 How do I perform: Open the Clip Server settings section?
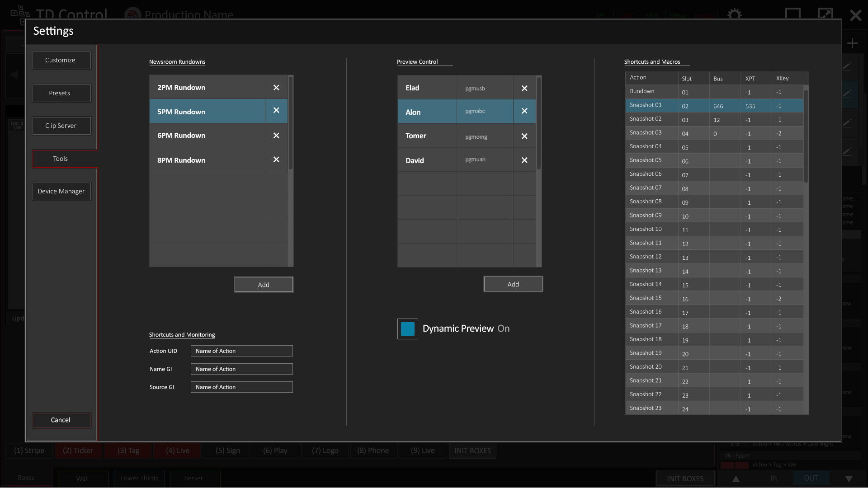coord(61,126)
